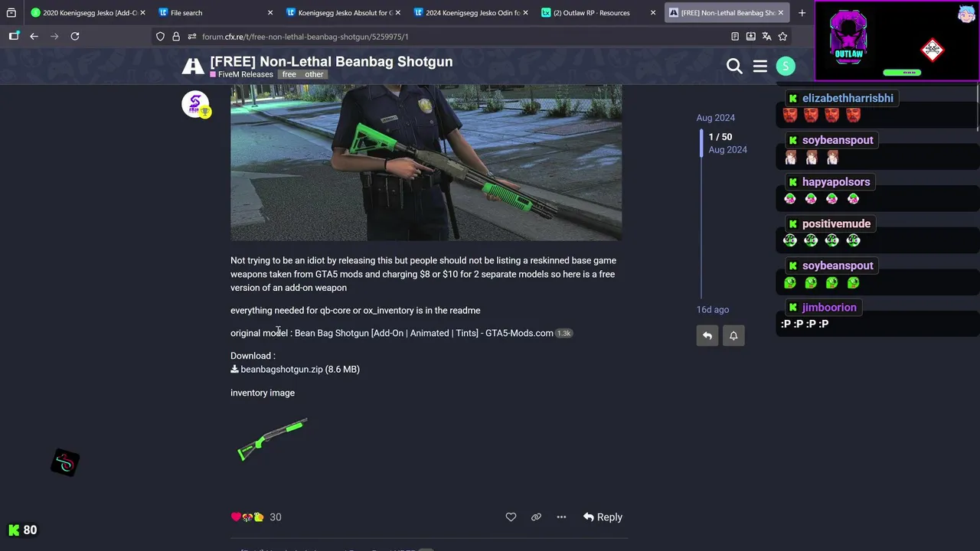Switch to Outlaw RP Resources tab
This screenshot has width=980, height=551.
[x=597, y=12]
